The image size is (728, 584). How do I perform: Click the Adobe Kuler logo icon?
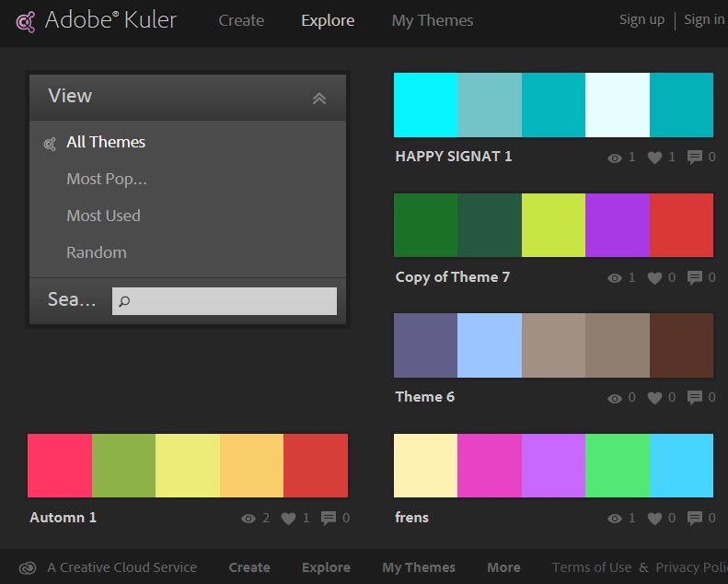coord(26,21)
